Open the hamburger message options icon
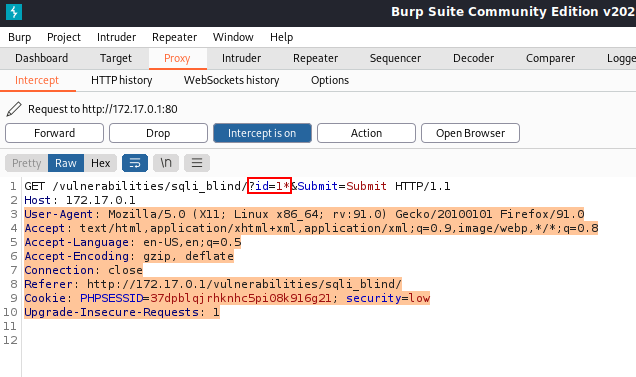Image resolution: width=636 pixels, height=377 pixels. point(197,163)
